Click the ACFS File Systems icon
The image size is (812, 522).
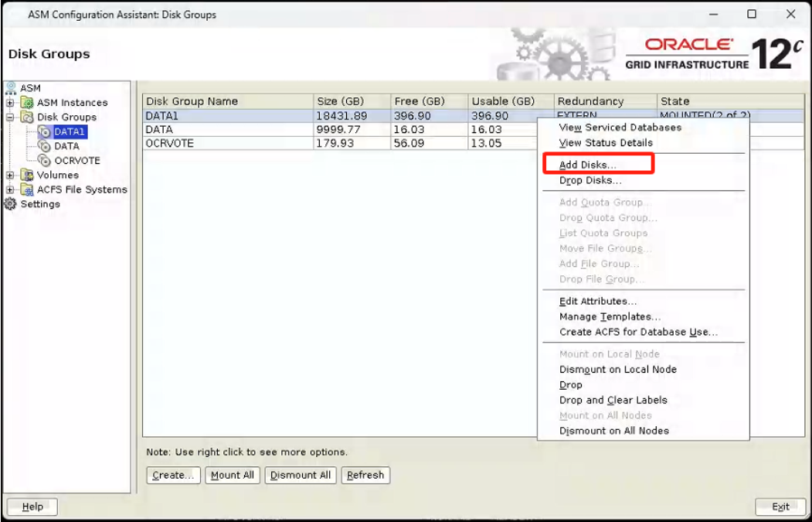(x=28, y=189)
